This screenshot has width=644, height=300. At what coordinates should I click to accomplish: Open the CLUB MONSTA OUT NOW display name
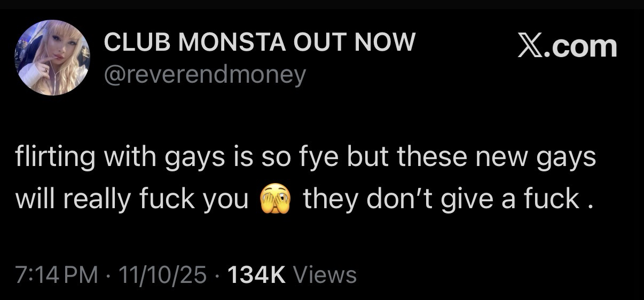[260, 43]
